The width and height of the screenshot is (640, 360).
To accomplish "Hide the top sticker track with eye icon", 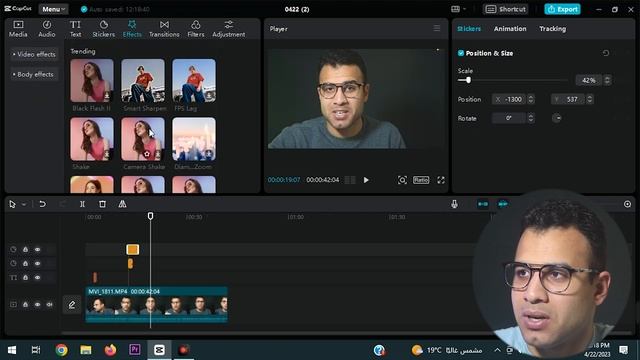I will (38, 249).
